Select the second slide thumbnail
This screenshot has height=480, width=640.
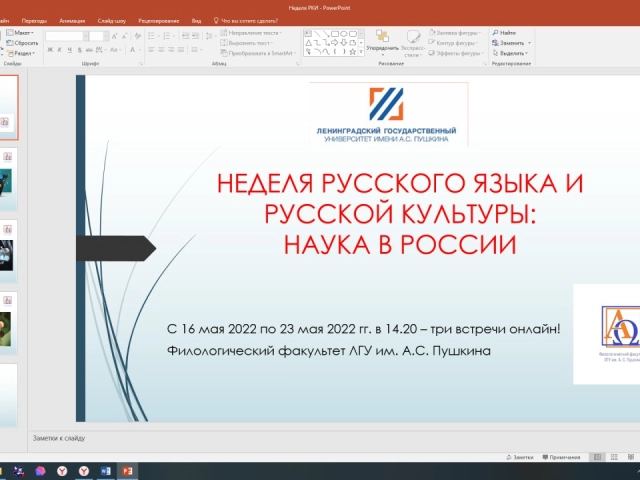pyautogui.click(x=8, y=180)
